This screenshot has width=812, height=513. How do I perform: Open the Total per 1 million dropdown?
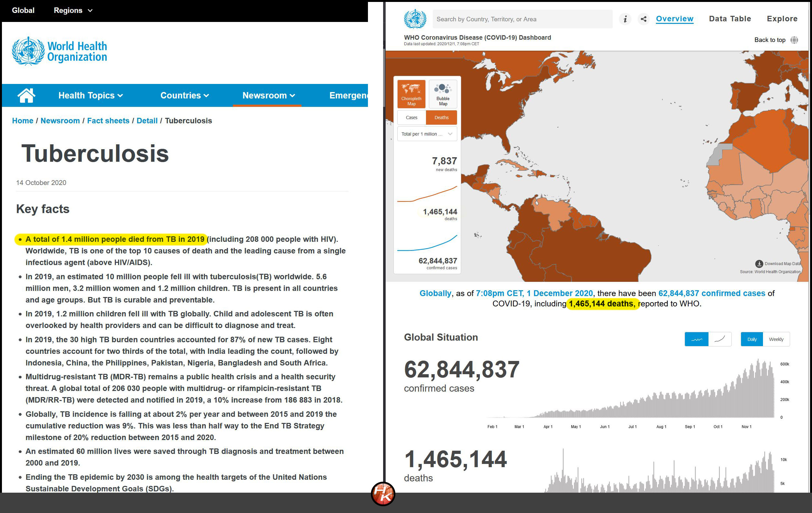pos(427,134)
